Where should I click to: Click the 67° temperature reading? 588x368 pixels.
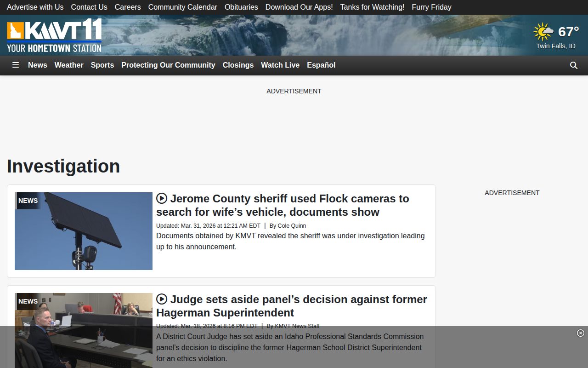tap(568, 32)
